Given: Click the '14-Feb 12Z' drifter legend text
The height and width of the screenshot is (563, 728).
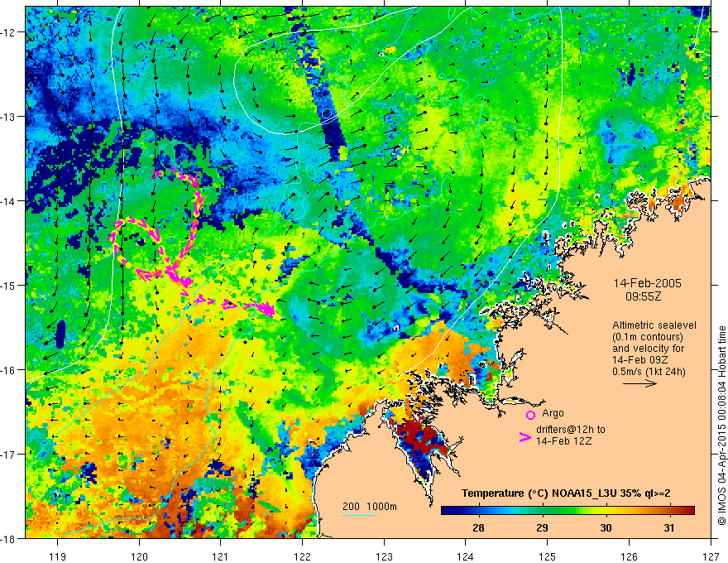Looking at the screenshot, I should pyautogui.click(x=563, y=441).
